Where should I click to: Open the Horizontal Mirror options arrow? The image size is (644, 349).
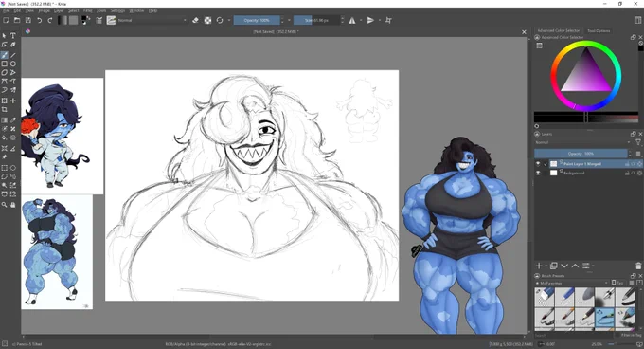(x=361, y=20)
